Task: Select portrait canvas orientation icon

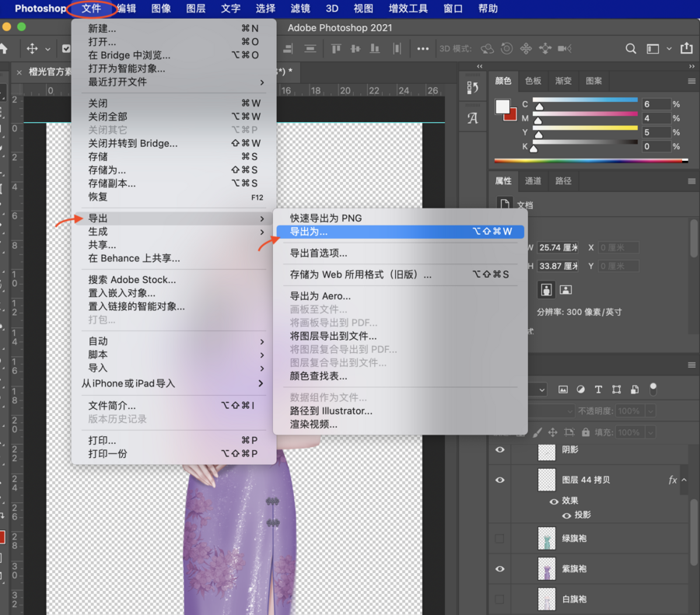Action: [546, 289]
